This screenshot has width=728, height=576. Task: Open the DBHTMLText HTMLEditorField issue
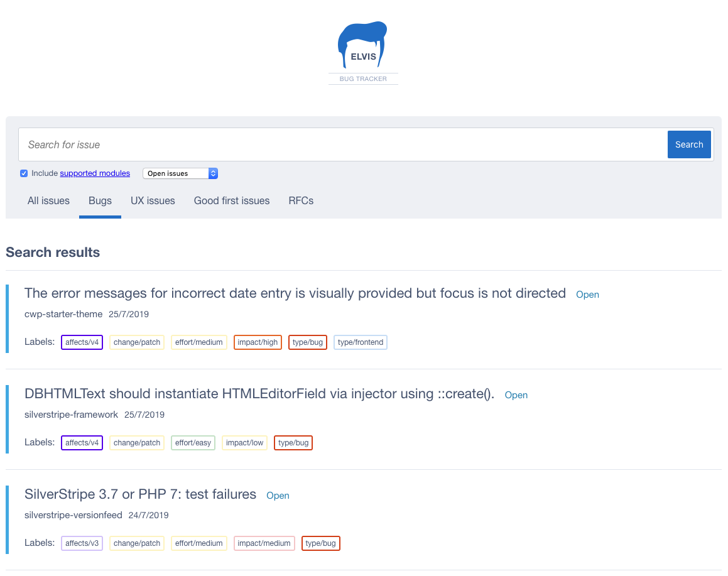(259, 394)
